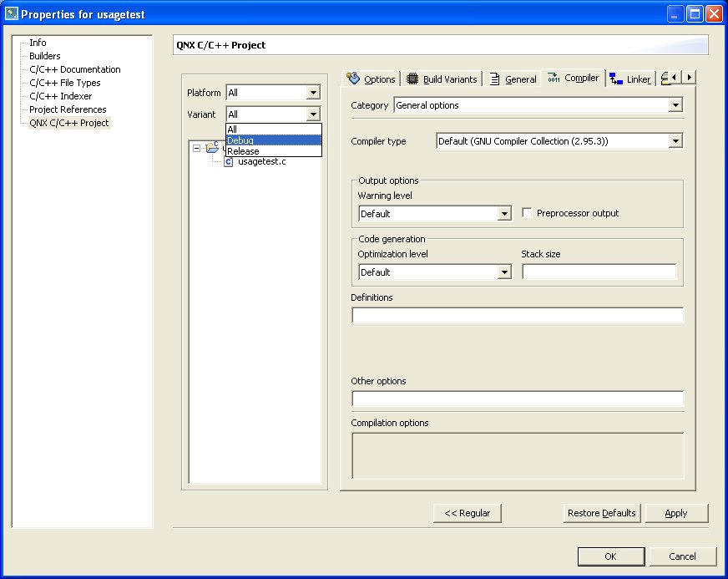Enable the Preprocessor output checkbox
The image size is (728, 579).
click(x=527, y=213)
